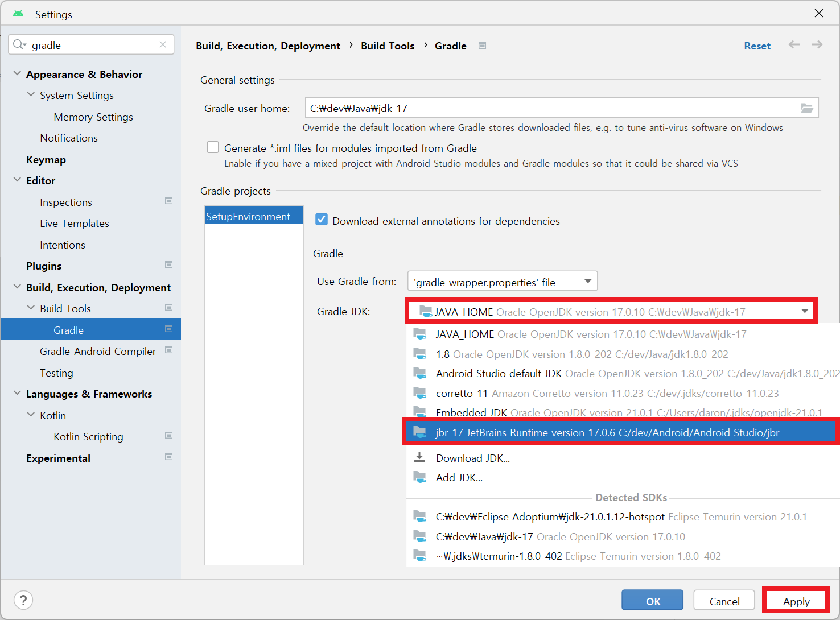Click project settings icon beside Kotlin Scripting
The image size is (840, 620).
click(x=168, y=435)
